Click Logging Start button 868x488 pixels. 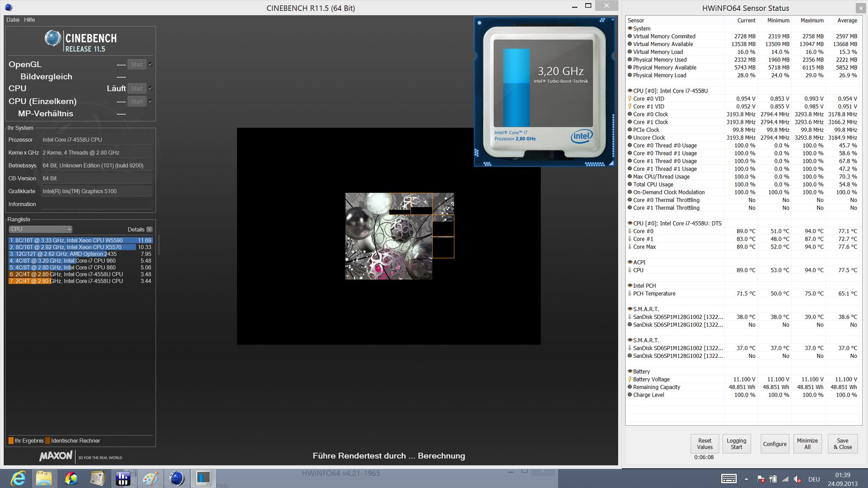pyautogui.click(x=736, y=444)
